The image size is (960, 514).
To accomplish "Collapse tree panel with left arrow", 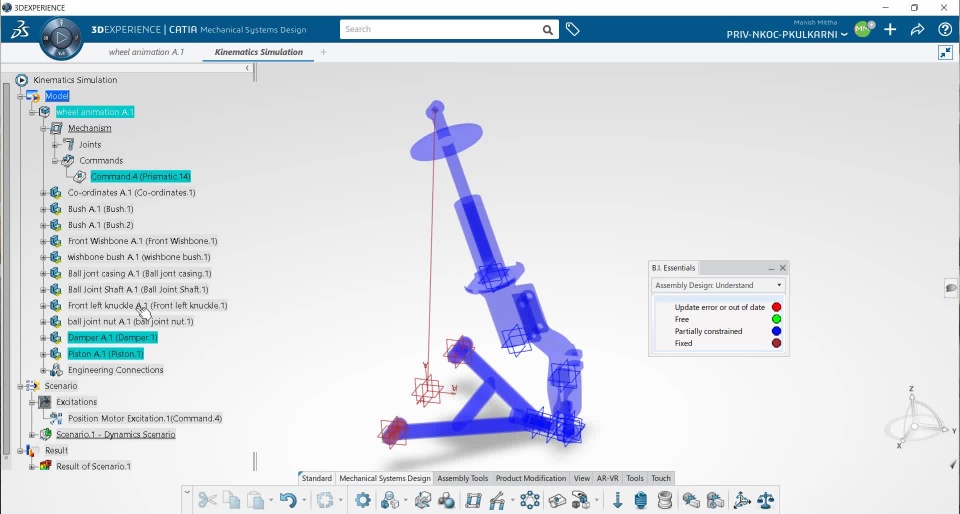I will click(247, 68).
